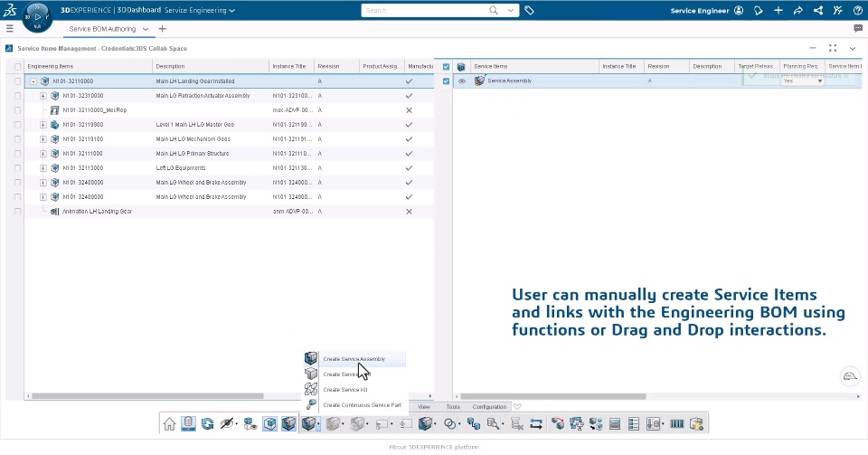The height and width of the screenshot is (455, 868).
Task: Open the 3DEXPERIENCE compass
Action: [38, 16]
